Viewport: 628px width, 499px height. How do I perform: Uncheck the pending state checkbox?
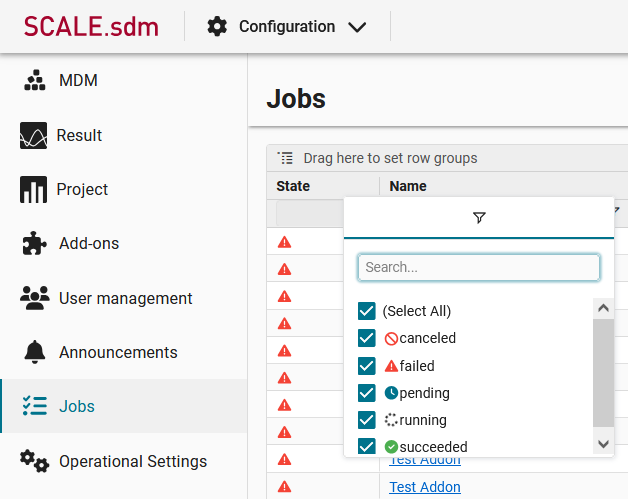click(x=366, y=393)
